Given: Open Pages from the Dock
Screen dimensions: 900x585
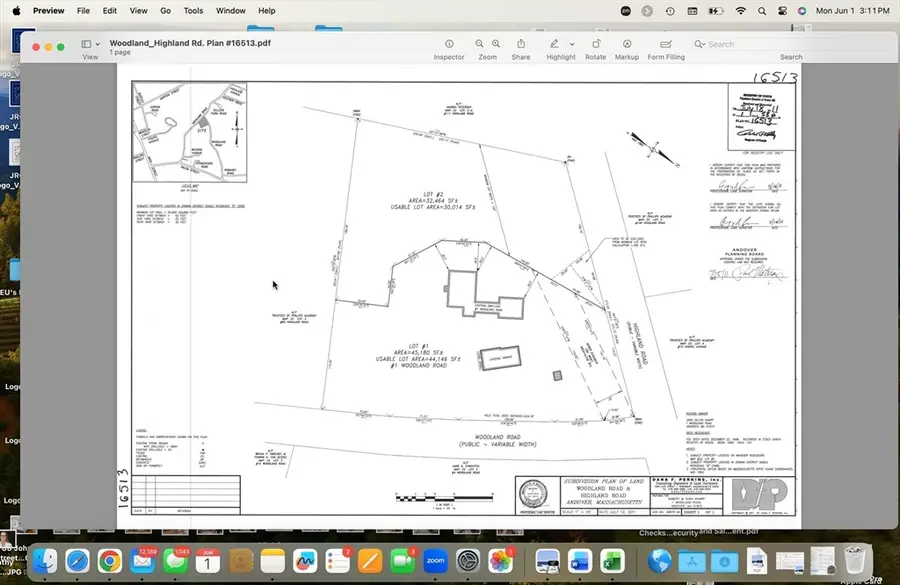Looking at the screenshot, I should pos(370,560).
